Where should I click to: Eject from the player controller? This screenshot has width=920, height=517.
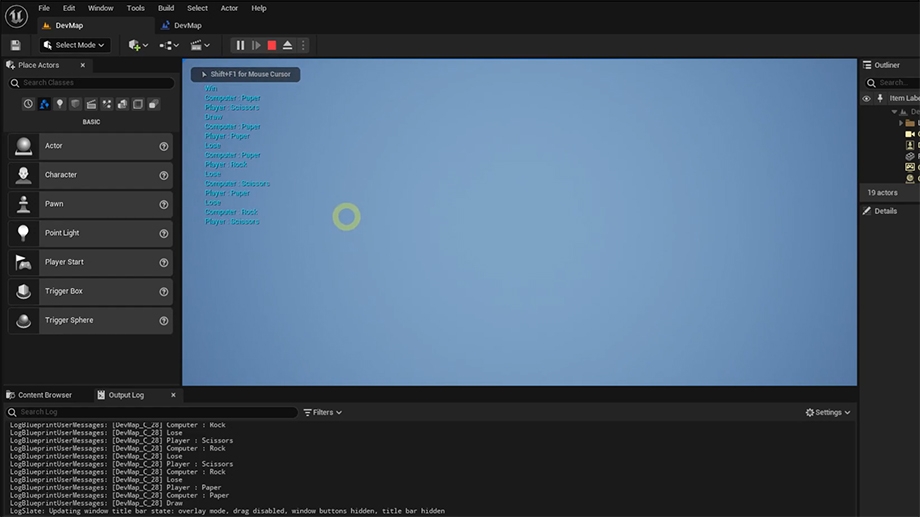[x=288, y=45]
